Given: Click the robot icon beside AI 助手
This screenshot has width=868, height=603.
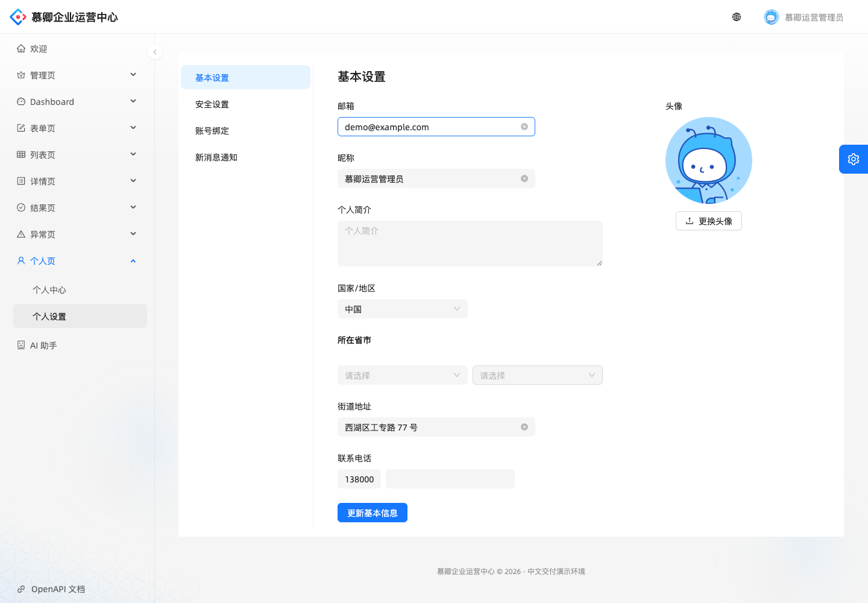Looking at the screenshot, I should (x=21, y=346).
